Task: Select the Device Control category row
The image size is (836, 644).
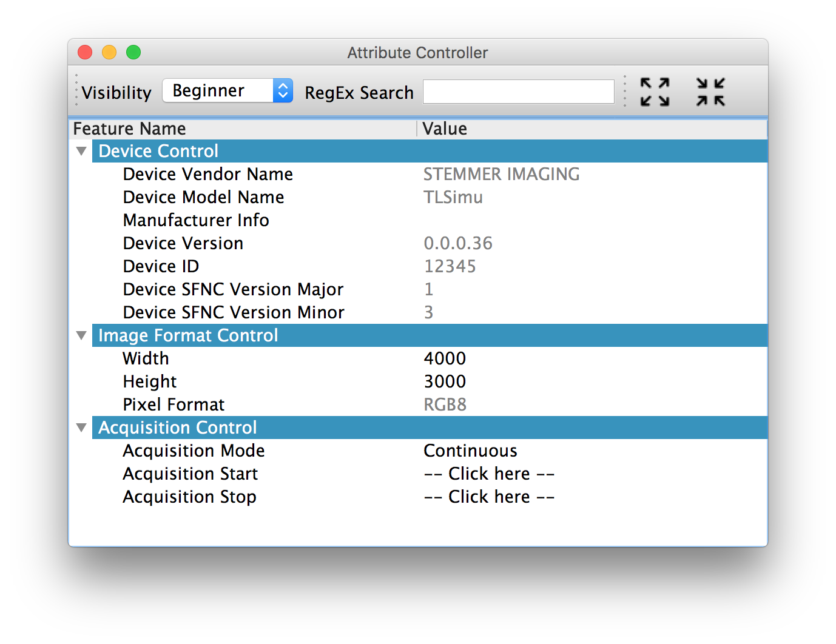Action: pos(430,151)
